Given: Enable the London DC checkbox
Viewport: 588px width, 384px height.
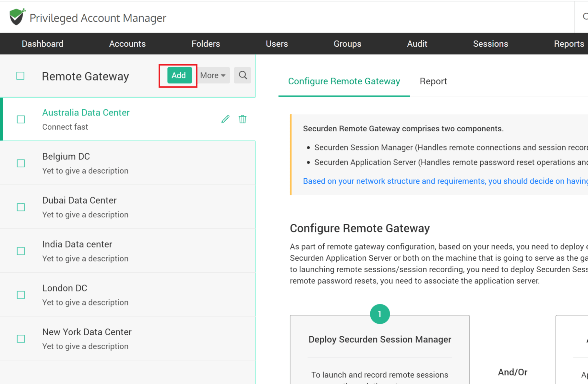Looking at the screenshot, I should coord(21,295).
